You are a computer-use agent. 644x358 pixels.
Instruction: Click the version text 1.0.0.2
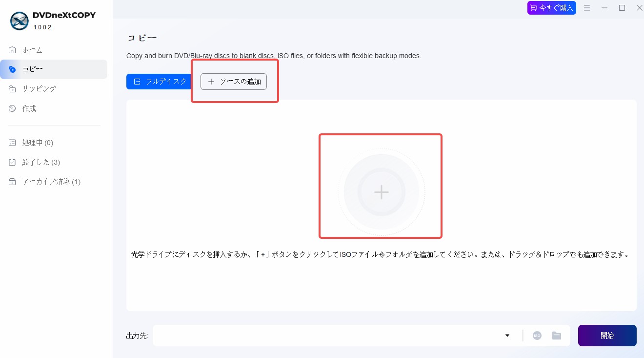[x=42, y=27]
